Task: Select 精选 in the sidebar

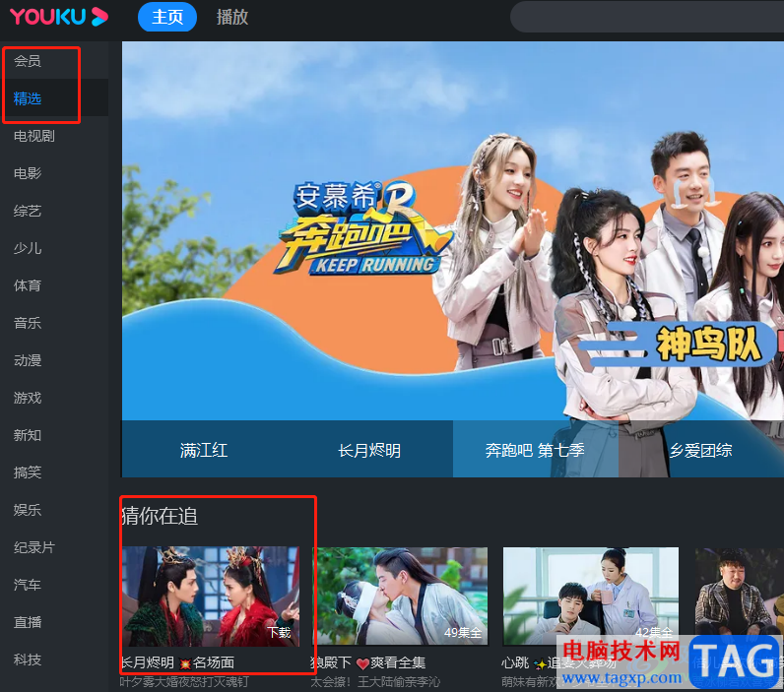Action: click(x=28, y=98)
